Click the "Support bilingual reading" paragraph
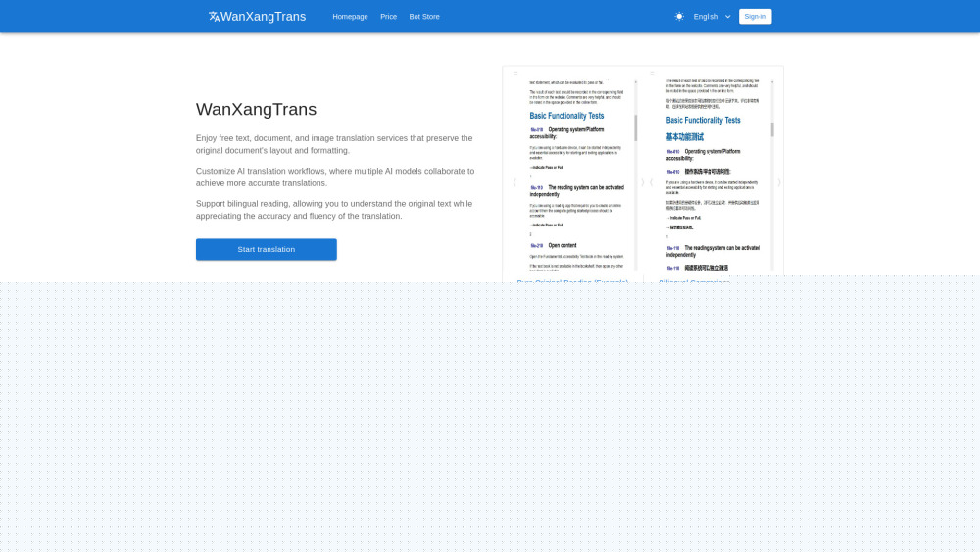The width and height of the screenshot is (980, 552). [x=334, y=210]
